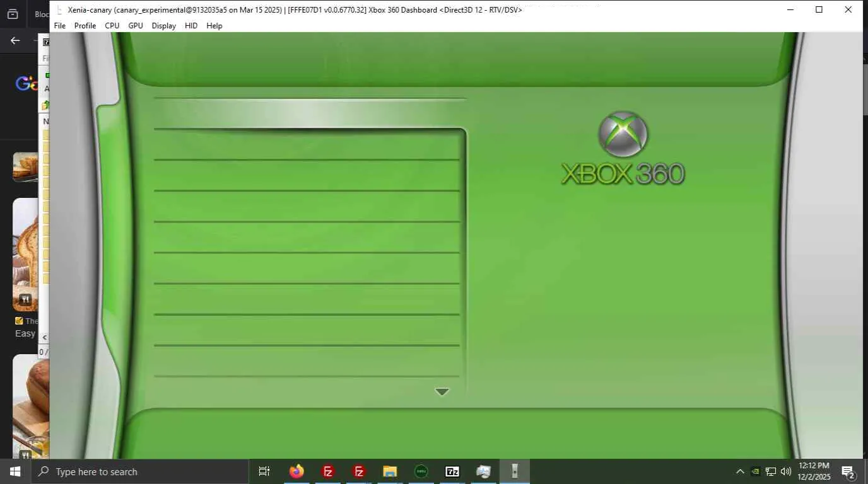Open 7-Zip from the taskbar
868x484 pixels.
pos(452,471)
